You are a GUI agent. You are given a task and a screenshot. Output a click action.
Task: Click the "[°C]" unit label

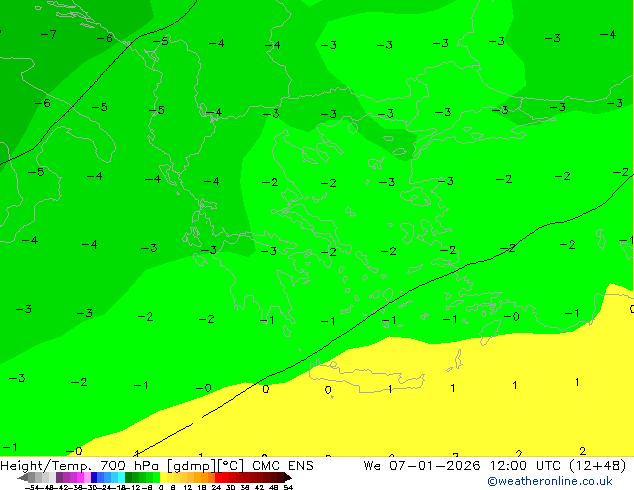pos(231,466)
